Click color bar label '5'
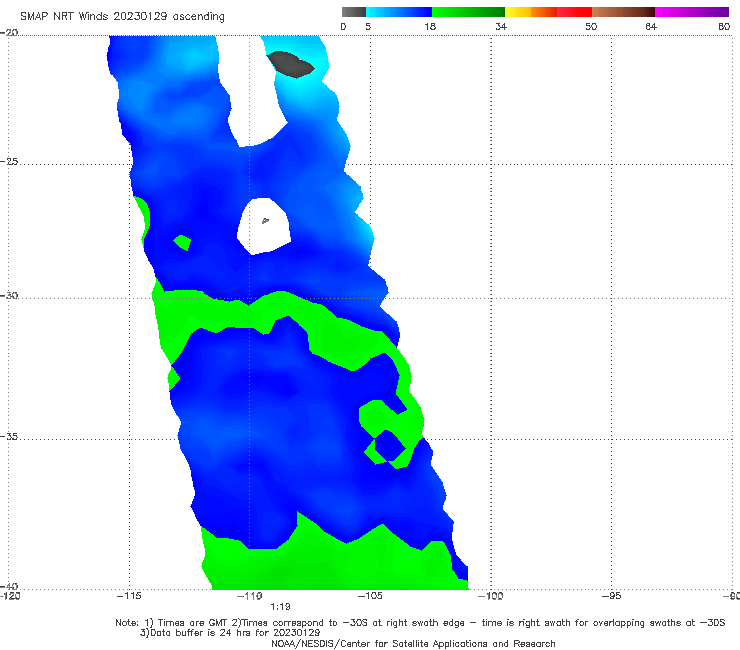The height and width of the screenshot is (650, 740). coord(368,26)
